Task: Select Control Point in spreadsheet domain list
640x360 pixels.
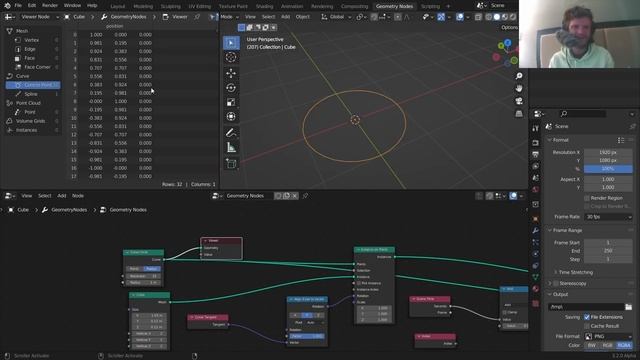Action: pyautogui.click(x=33, y=85)
